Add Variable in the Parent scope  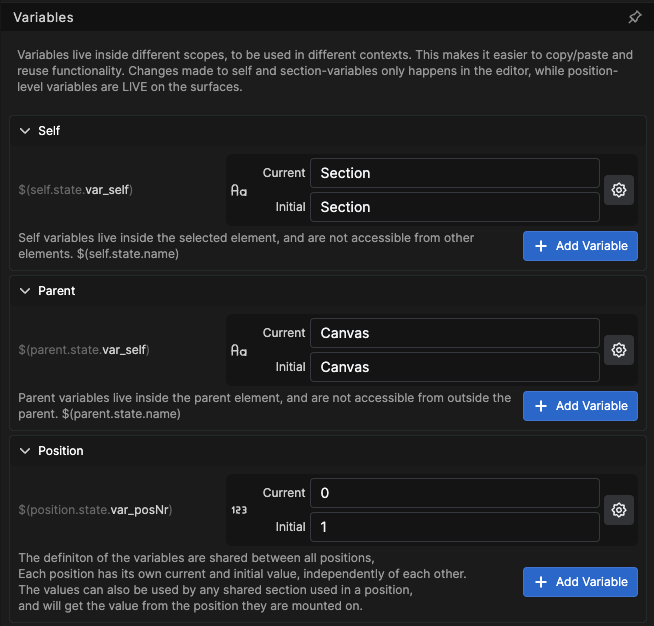coord(580,406)
